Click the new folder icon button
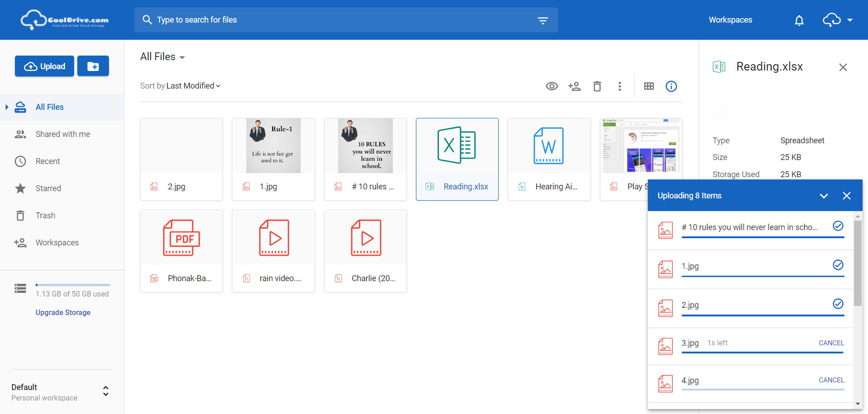 click(93, 66)
